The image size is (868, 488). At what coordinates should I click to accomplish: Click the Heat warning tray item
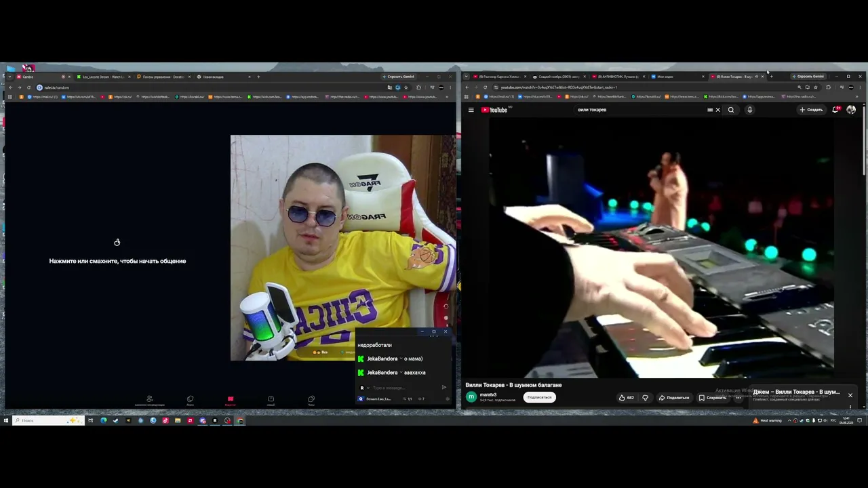(767, 421)
